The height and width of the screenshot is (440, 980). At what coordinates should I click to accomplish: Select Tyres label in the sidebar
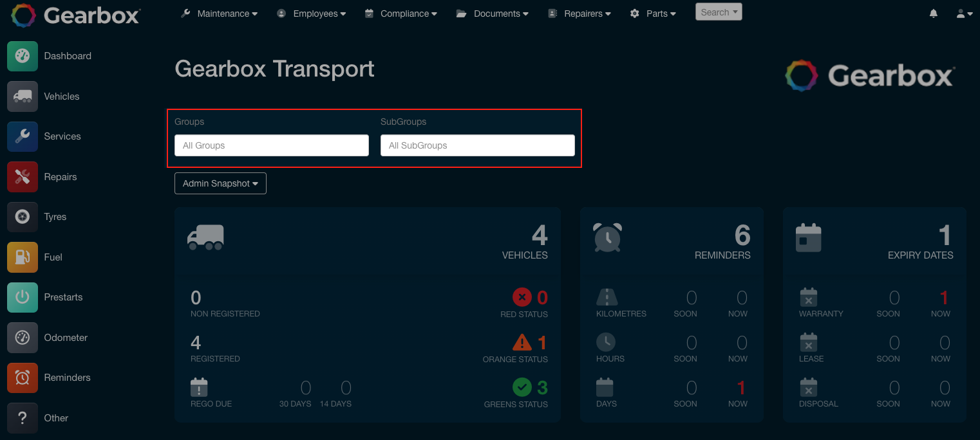pyautogui.click(x=55, y=217)
